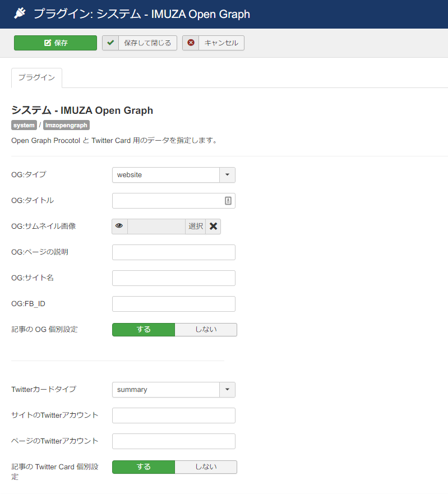Viewport: 448px width, 494px height.
Task: Click the checkmark icon of 保存して閉じる
Action: coord(110,43)
